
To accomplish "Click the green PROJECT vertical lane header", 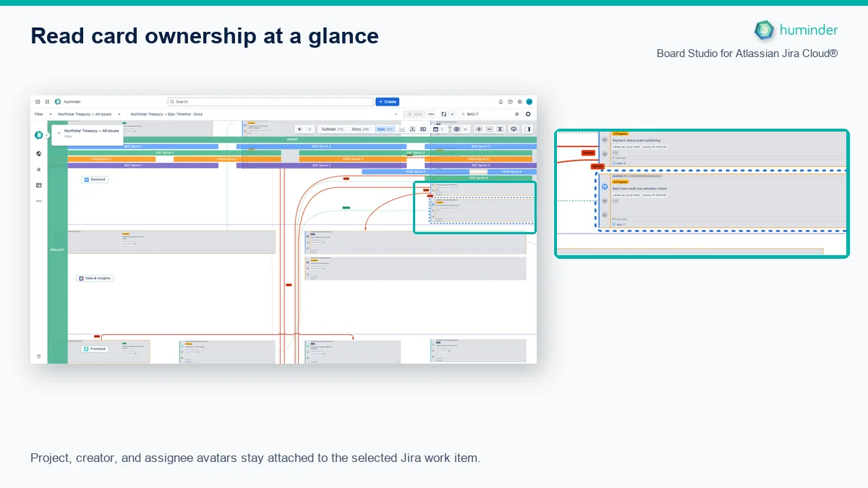I will [57, 249].
